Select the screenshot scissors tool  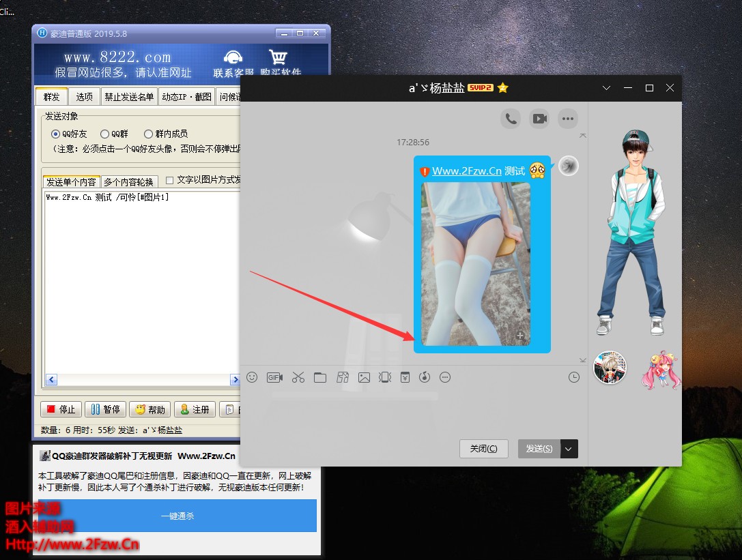pos(298,377)
